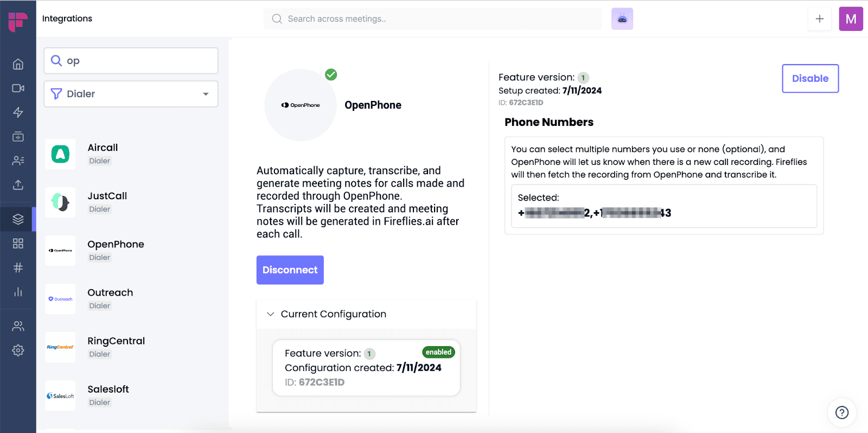This screenshot has height=433, width=868.
Task: Click the Dialer tag under Outreach
Action: [100, 305]
